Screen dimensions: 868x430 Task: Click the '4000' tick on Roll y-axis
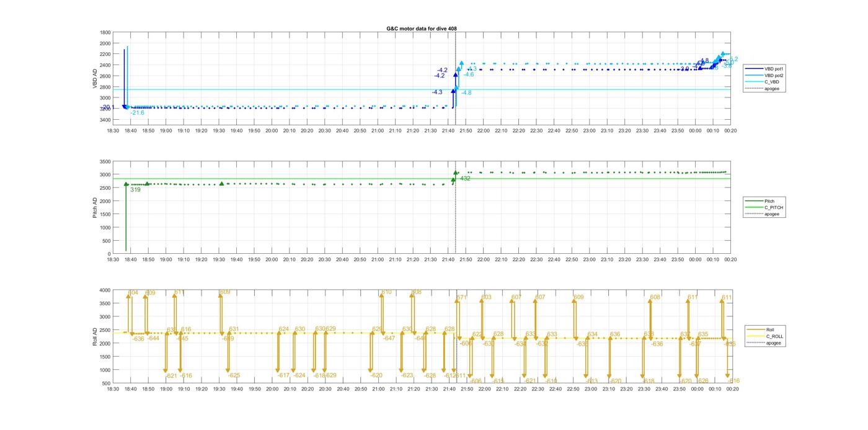tap(105, 290)
